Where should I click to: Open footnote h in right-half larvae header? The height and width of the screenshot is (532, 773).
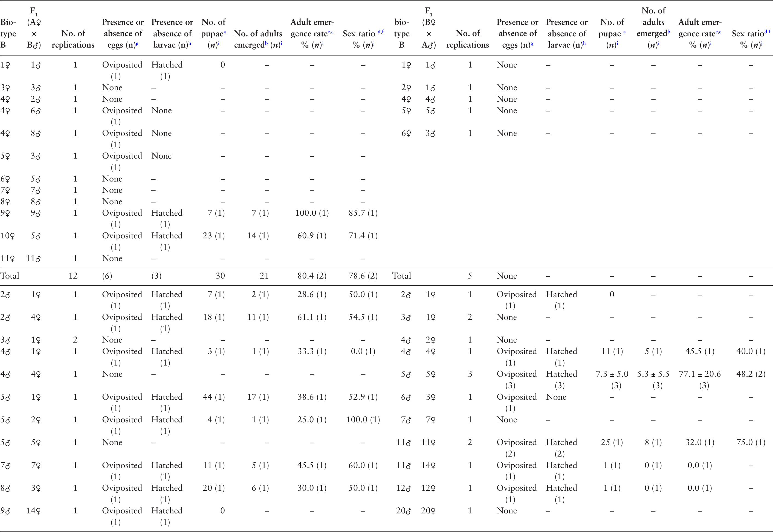point(584,43)
